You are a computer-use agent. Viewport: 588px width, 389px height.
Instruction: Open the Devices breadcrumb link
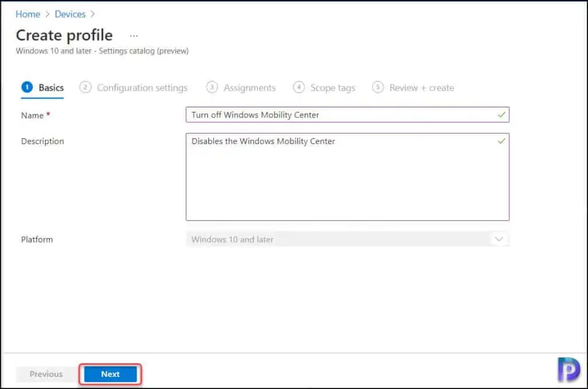(x=70, y=14)
